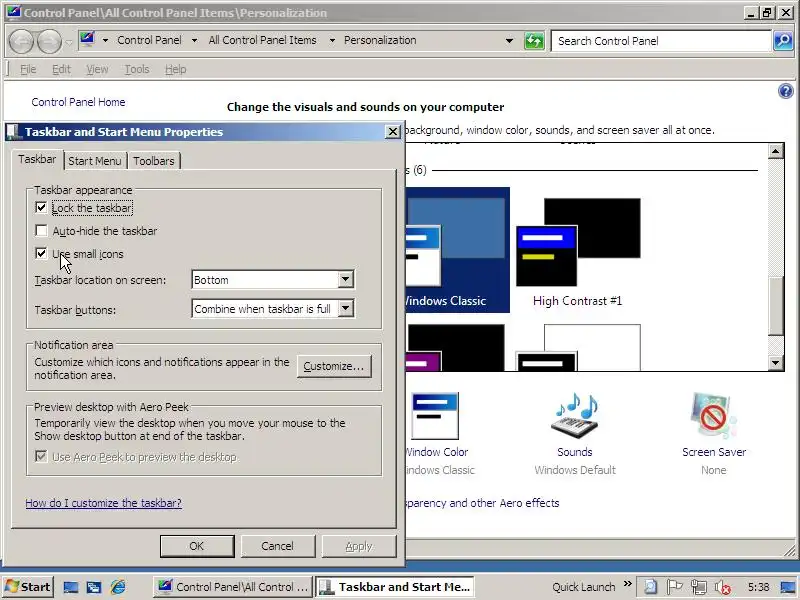
Task: Click the Action Center flag tray icon
Action: [674, 587]
